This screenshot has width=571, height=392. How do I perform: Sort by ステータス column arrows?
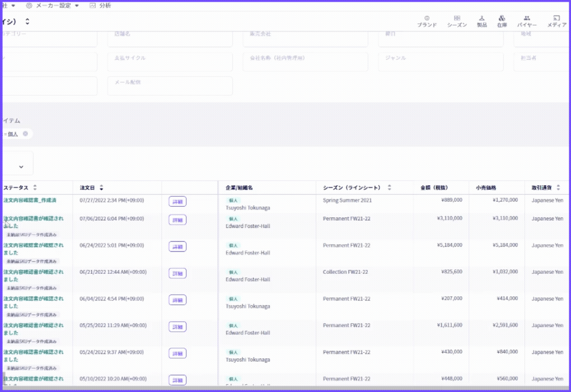click(x=35, y=187)
